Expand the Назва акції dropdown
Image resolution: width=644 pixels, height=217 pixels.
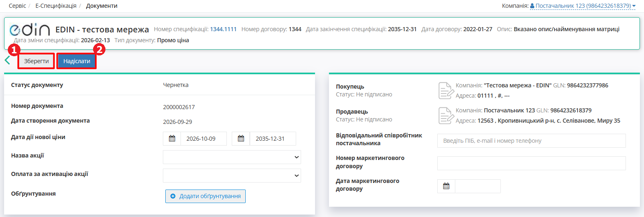pyautogui.click(x=232, y=157)
